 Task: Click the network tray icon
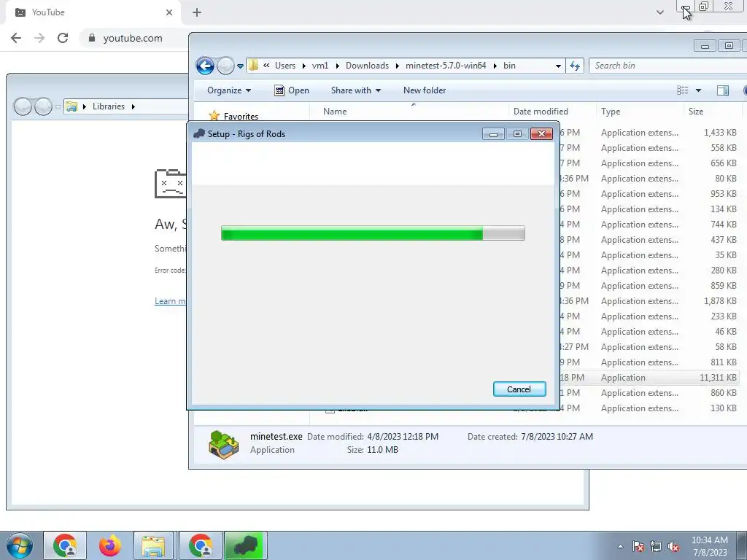point(656,546)
